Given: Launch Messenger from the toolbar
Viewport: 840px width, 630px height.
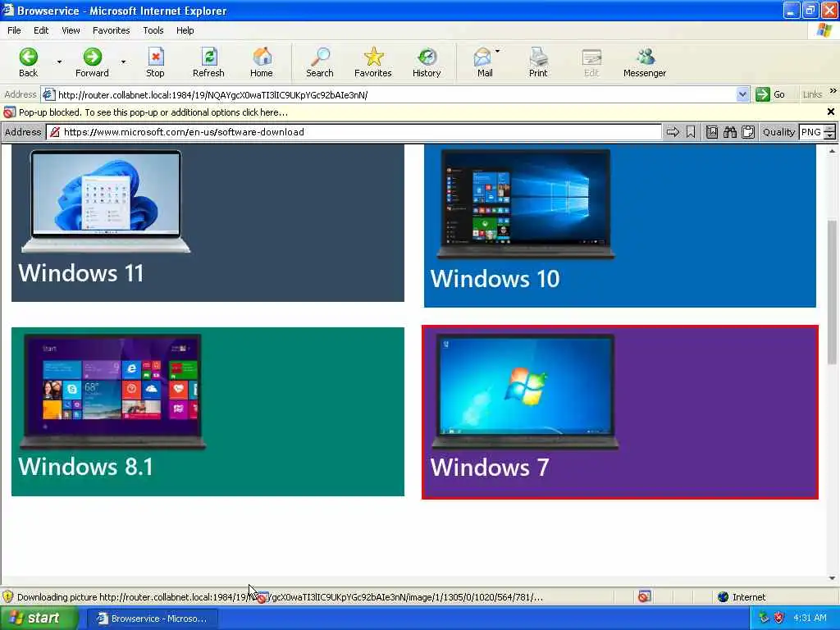Looking at the screenshot, I should click(645, 62).
